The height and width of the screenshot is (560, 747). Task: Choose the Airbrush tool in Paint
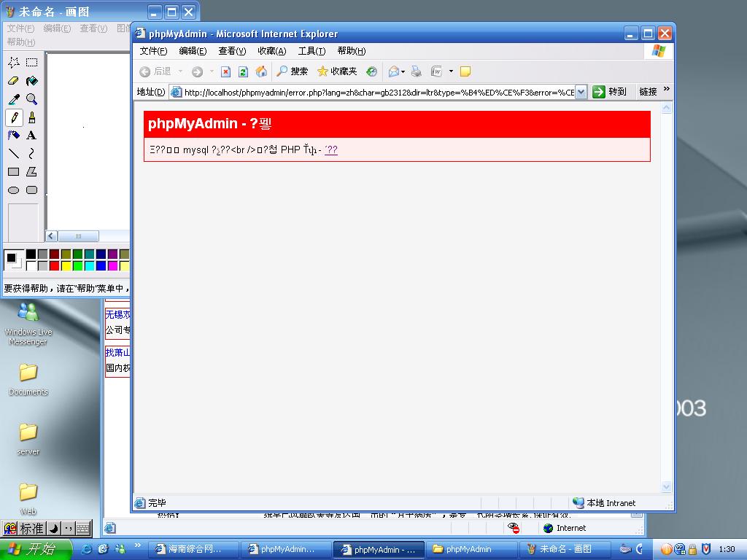point(14,135)
